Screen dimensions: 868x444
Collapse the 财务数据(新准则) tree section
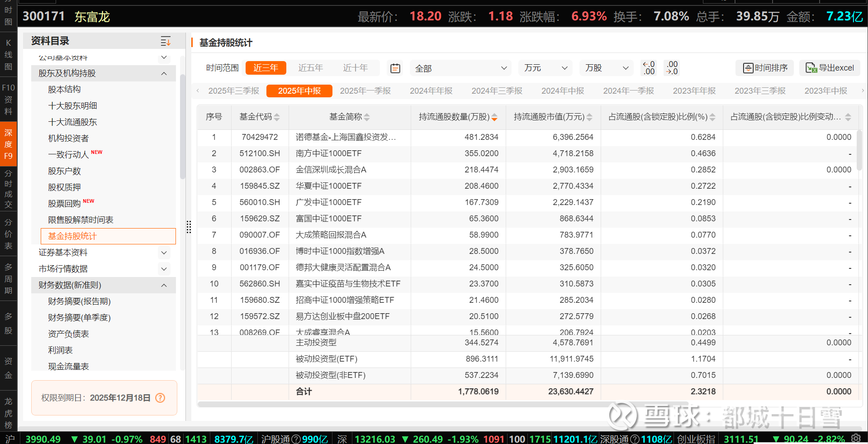tap(164, 285)
